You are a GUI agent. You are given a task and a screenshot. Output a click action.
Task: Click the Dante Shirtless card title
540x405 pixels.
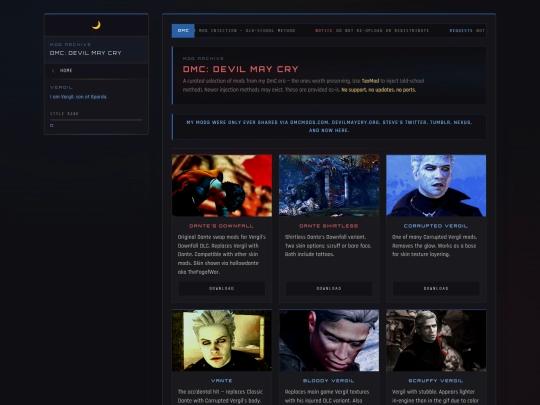coord(329,226)
